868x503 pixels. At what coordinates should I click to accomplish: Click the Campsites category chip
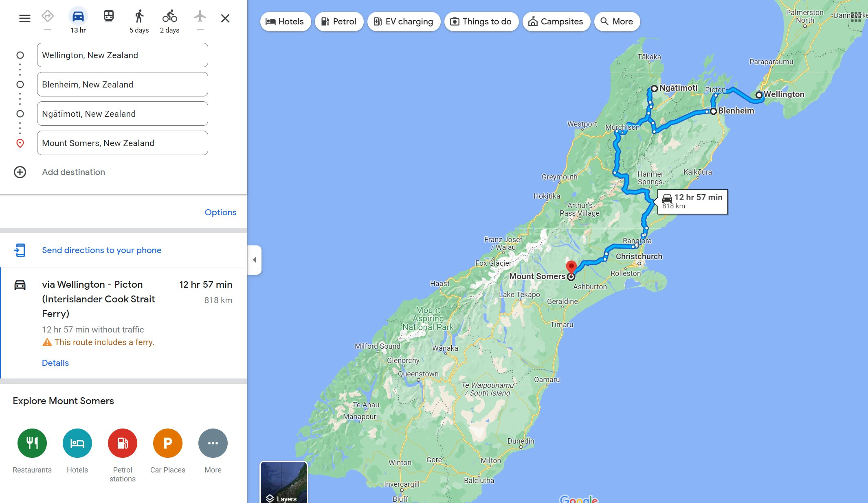tap(556, 22)
